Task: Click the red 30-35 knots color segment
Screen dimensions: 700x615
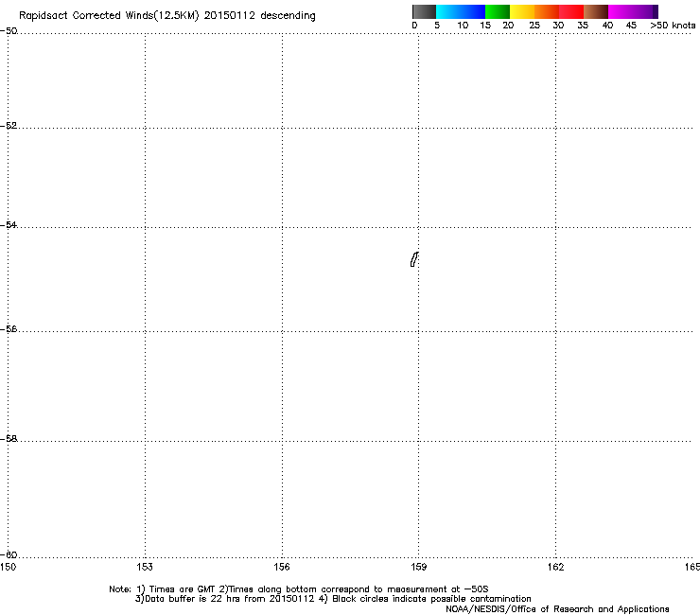Action: (571, 11)
